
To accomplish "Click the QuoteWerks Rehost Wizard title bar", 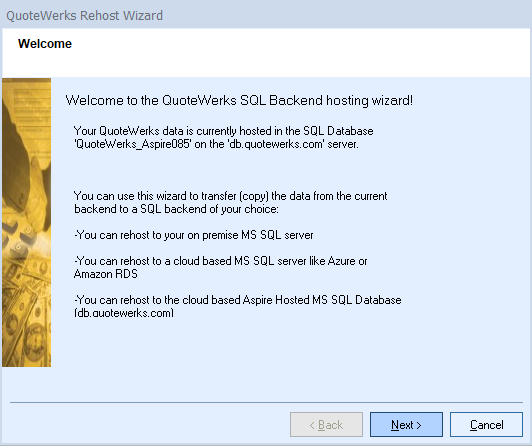I will 84,16.
